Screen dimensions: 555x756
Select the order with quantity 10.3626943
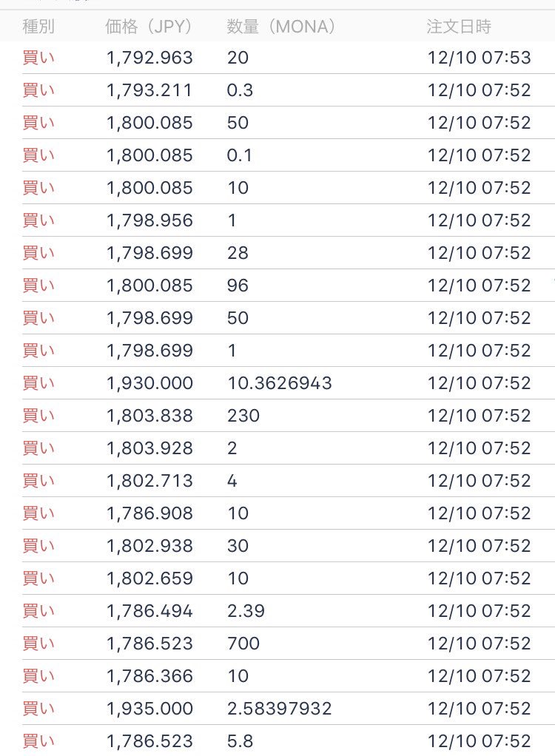(289, 383)
